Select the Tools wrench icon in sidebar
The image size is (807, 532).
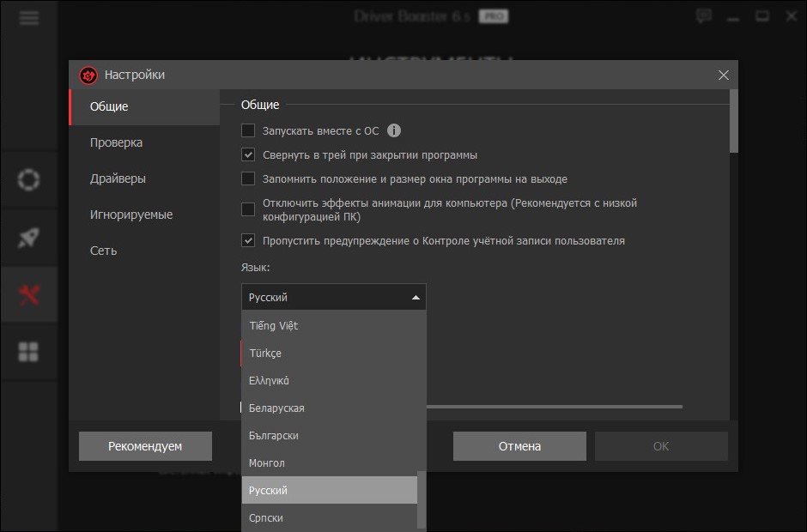(x=29, y=295)
